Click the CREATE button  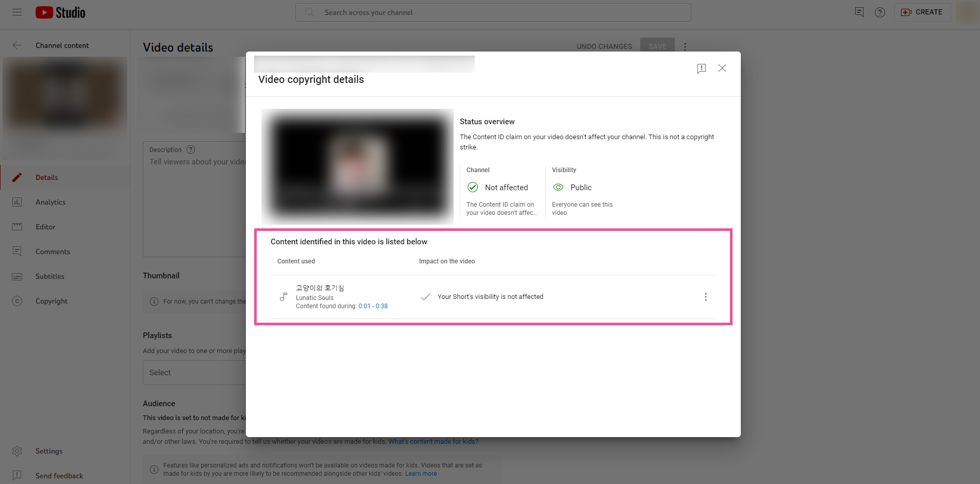pyautogui.click(x=922, y=12)
